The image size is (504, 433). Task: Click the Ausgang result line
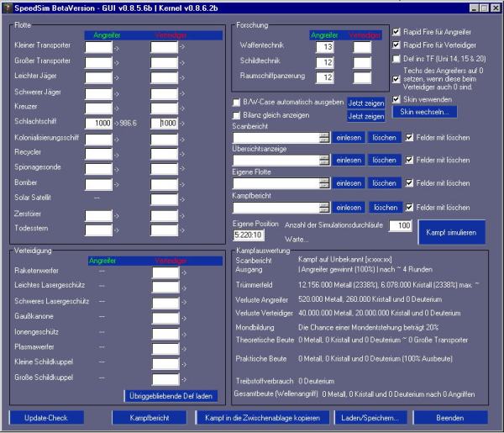coord(365,270)
